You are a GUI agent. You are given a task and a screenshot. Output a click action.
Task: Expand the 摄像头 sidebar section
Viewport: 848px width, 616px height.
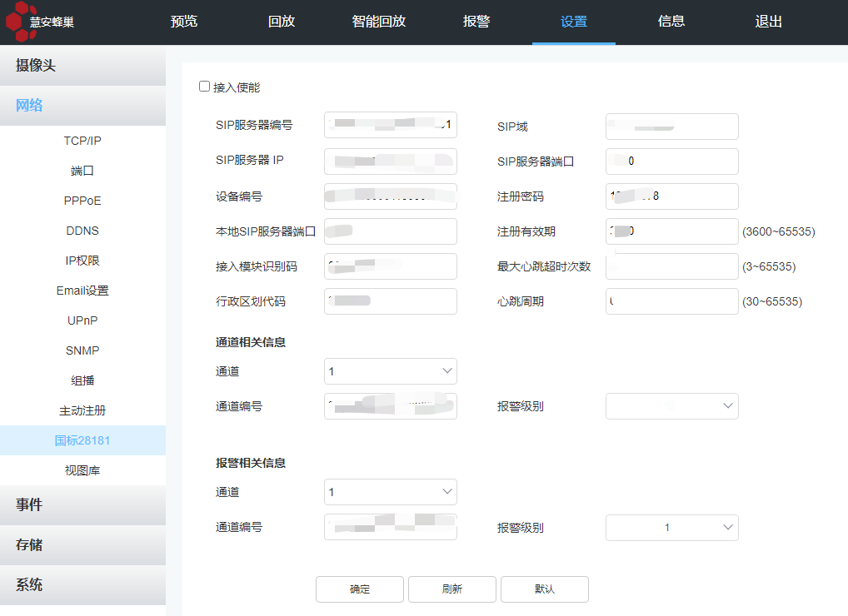click(x=82, y=66)
